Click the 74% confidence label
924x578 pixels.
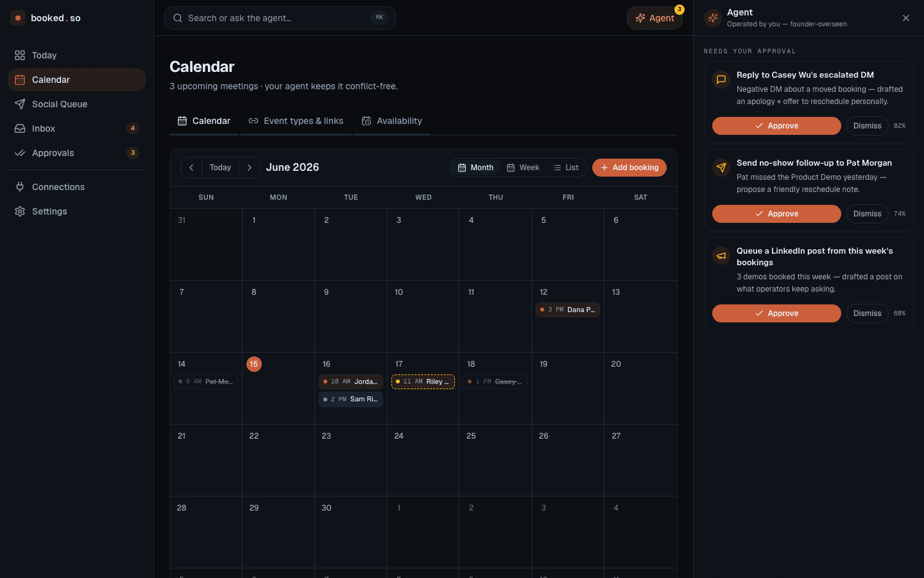click(900, 214)
